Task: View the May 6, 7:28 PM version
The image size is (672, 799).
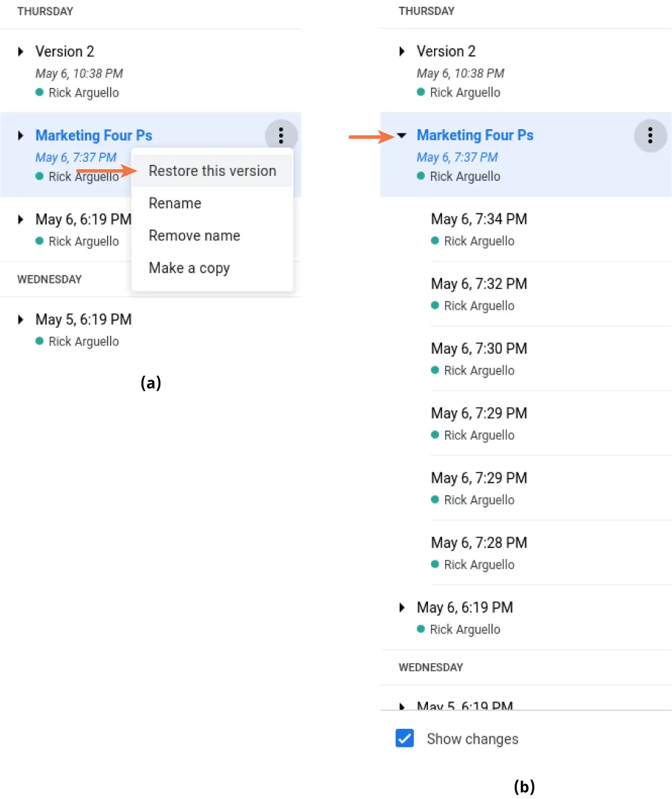Action: (x=479, y=543)
